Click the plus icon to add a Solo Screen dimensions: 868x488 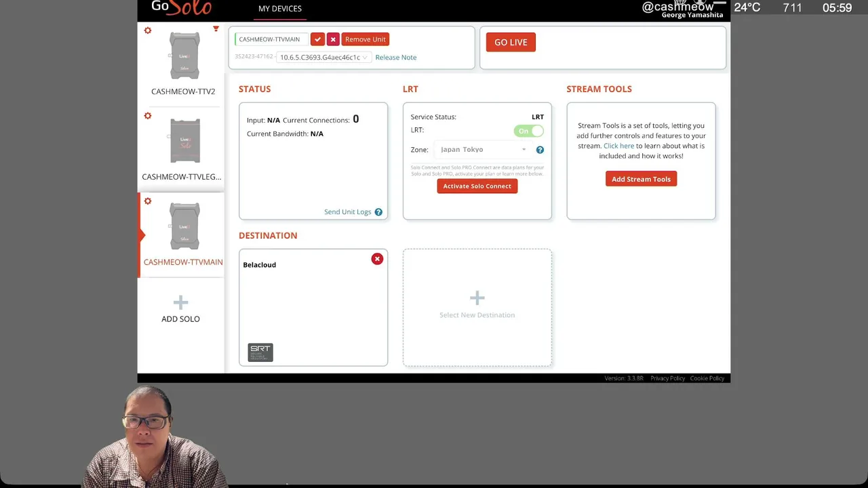tap(180, 302)
